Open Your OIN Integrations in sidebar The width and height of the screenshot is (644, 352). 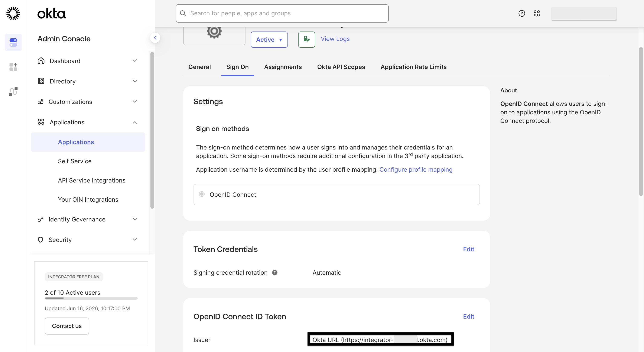(88, 200)
